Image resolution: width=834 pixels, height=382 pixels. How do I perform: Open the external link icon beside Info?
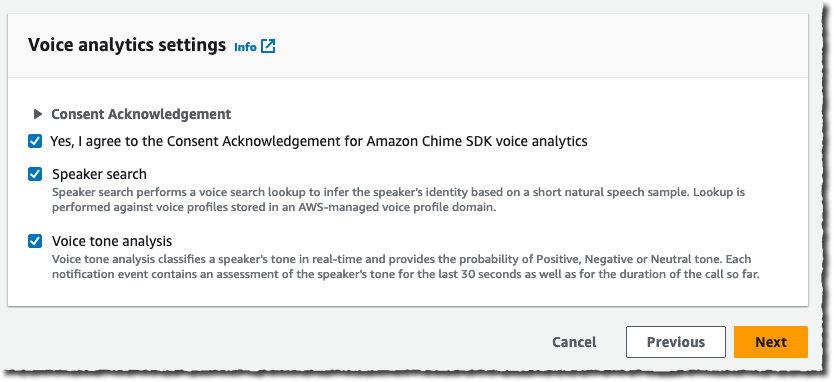268,46
